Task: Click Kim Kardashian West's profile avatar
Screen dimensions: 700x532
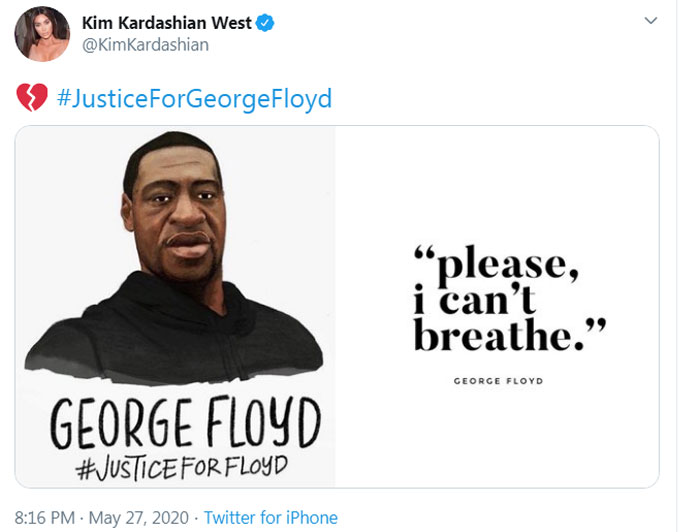Action: [42, 33]
